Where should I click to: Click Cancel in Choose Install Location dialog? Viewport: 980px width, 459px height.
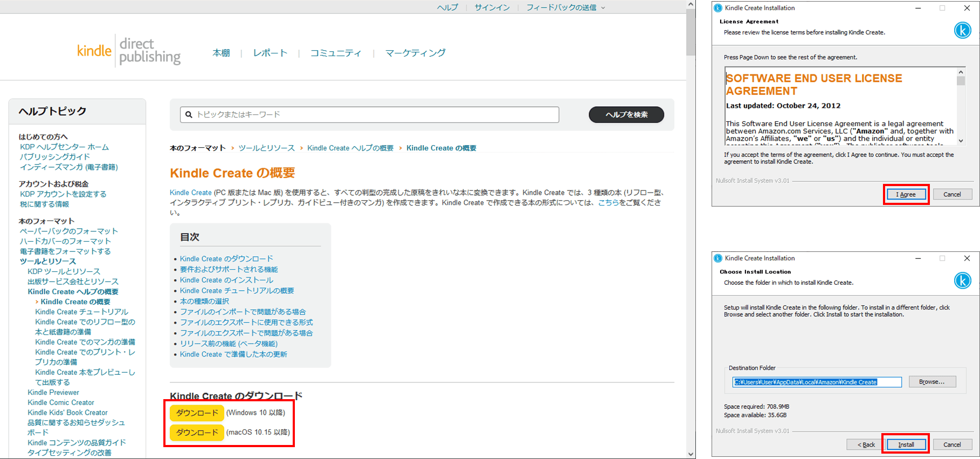point(952,444)
